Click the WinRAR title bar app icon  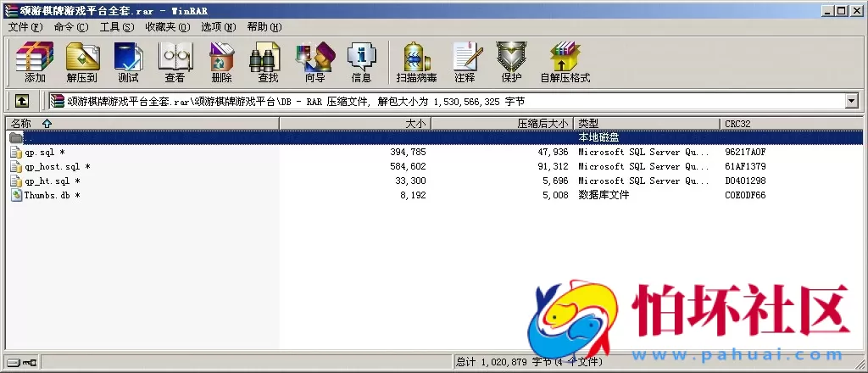(10, 10)
